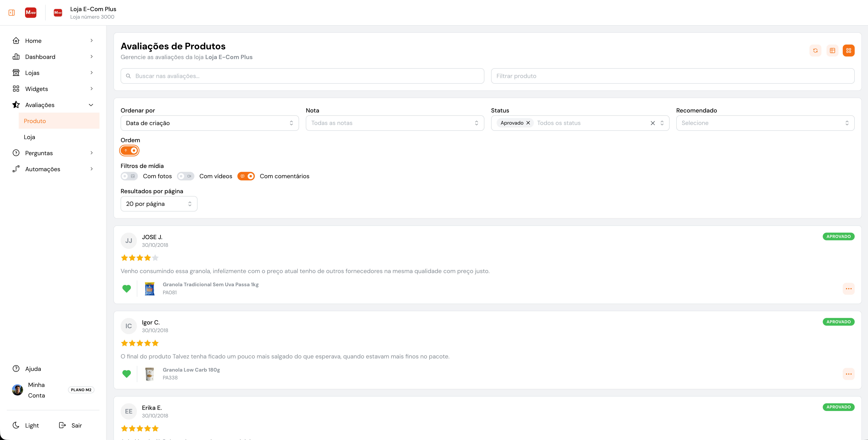Open the 20 por página dropdown

(x=159, y=204)
